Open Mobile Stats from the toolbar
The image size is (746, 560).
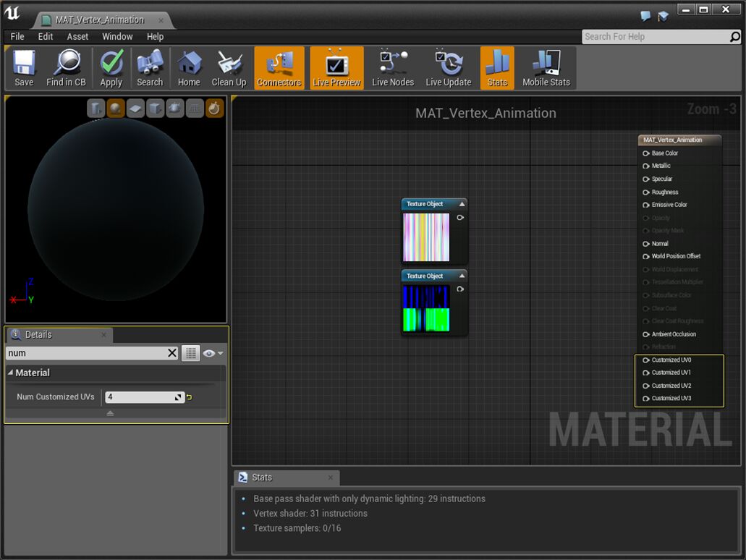point(546,67)
